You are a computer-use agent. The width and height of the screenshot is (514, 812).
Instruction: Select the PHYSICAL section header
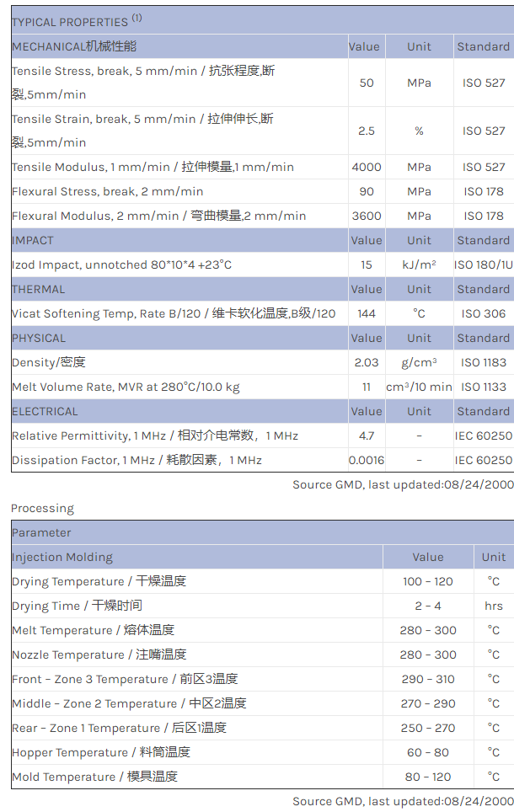pyautogui.click(x=39, y=338)
